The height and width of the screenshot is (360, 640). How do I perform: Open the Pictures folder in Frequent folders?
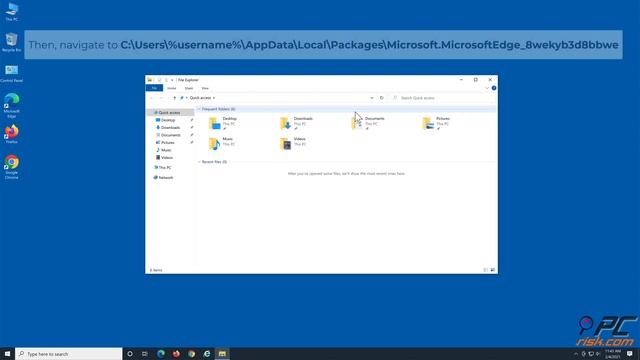click(x=436, y=123)
